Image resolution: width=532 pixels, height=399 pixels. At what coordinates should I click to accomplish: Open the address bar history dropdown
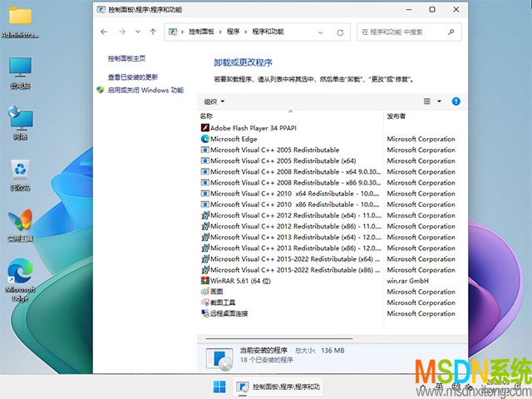tap(320, 32)
